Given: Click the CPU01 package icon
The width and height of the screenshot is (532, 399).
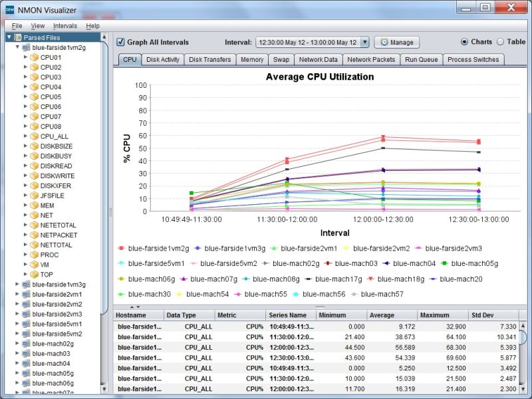Looking at the screenshot, I should pos(35,57).
